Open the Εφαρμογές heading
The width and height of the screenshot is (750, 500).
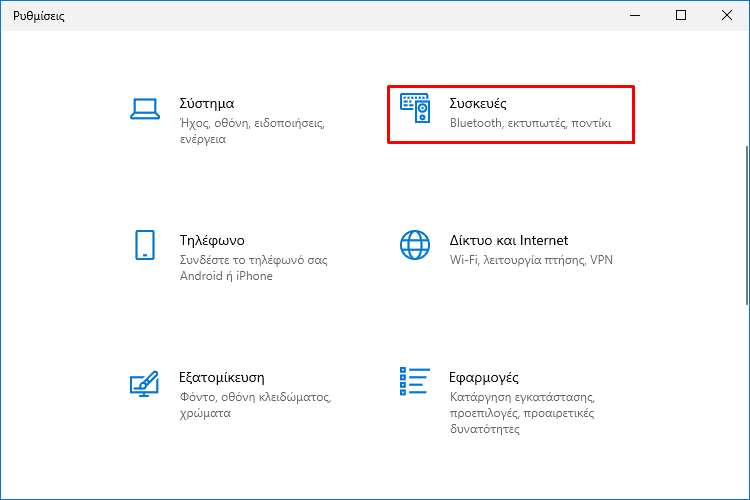click(484, 378)
